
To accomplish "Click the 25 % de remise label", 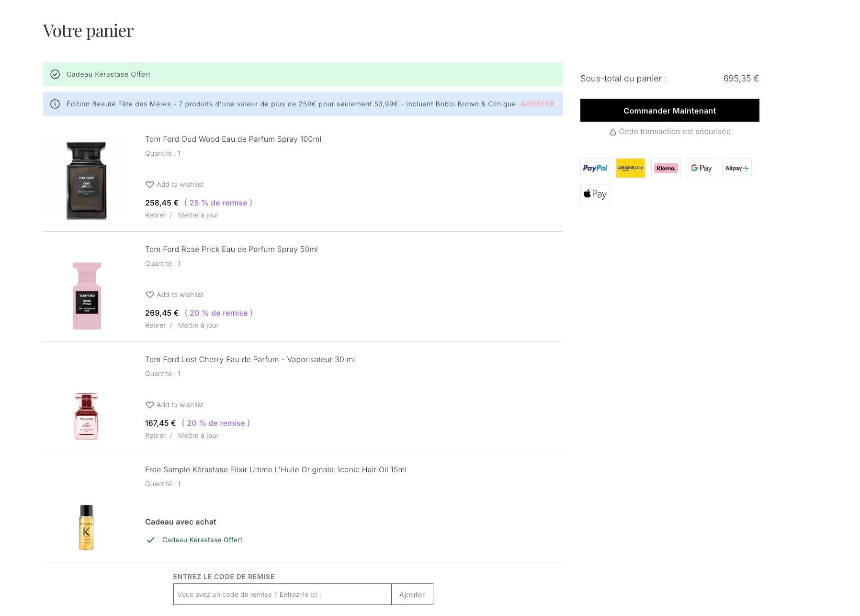I will coord(218,203).
